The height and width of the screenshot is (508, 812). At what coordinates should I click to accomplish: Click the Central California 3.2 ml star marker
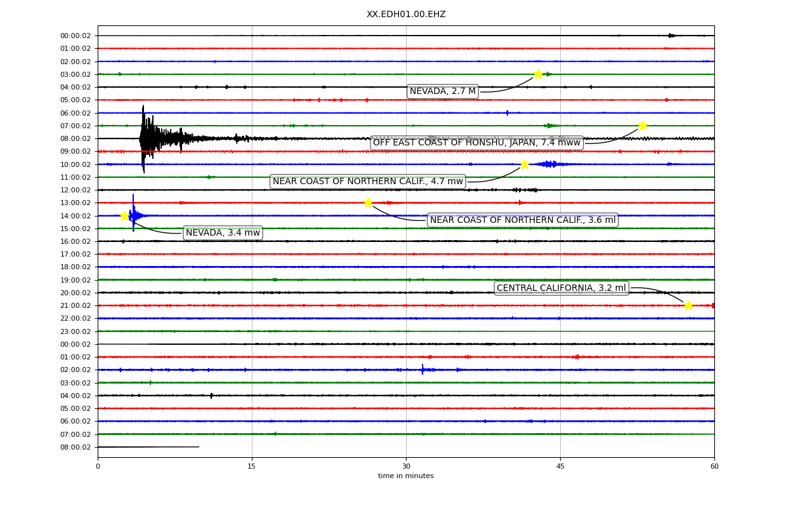click(688, 305)
